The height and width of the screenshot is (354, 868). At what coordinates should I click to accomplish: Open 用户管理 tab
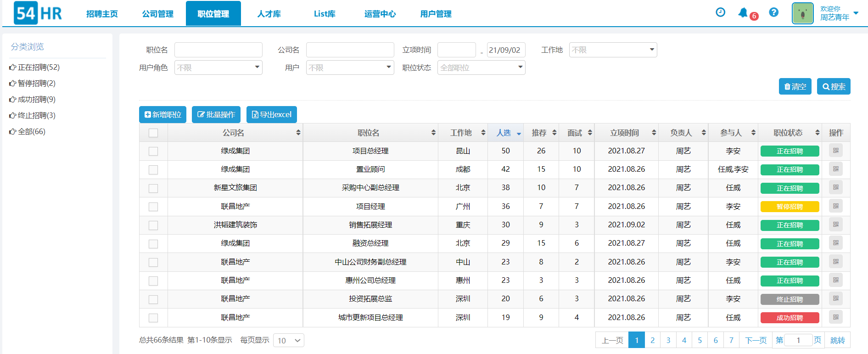pyautogui.click(x=436, y=14)
